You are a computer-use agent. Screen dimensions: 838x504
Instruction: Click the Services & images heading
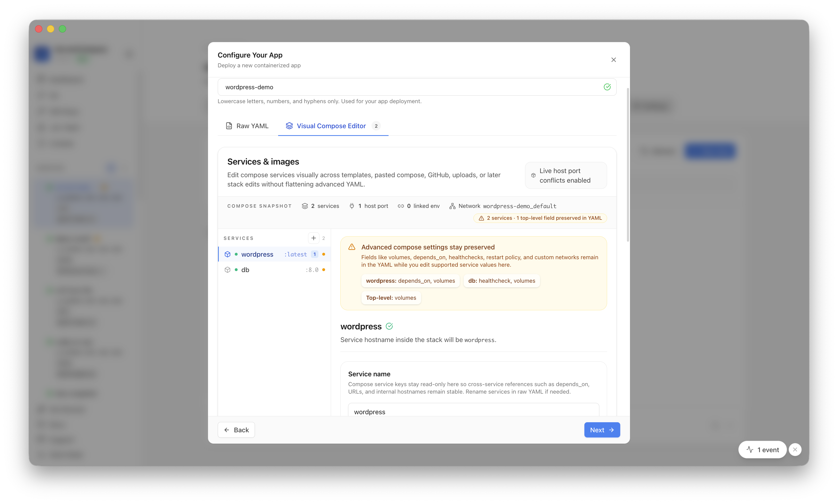[263, 162]
